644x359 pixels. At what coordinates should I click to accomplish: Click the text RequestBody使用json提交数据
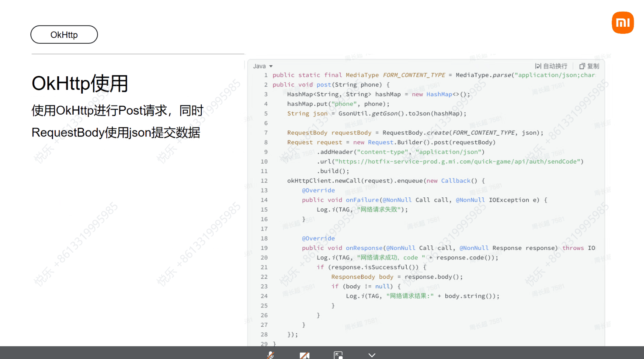[x=116, y=132]
